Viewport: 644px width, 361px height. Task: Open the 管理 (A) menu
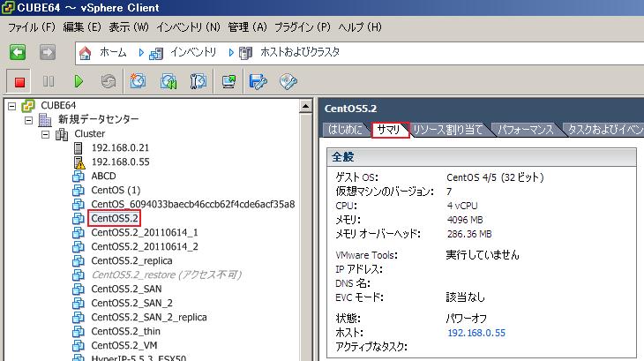247,27
